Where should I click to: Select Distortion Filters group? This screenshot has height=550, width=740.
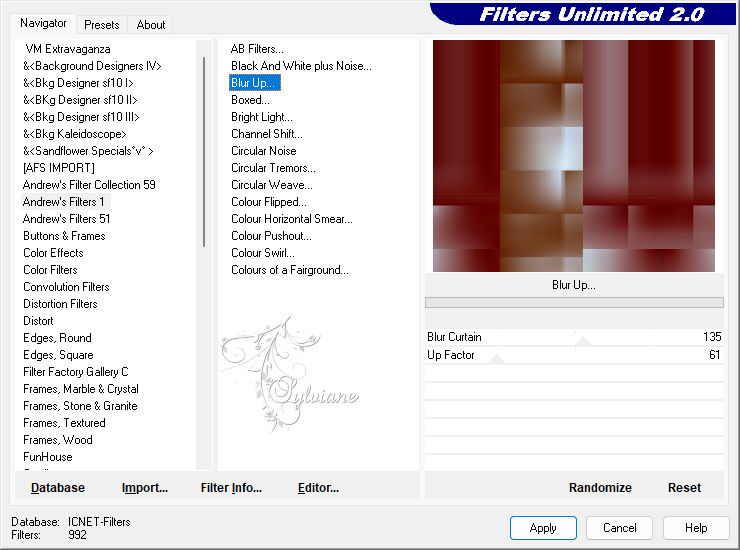[60, 304]
